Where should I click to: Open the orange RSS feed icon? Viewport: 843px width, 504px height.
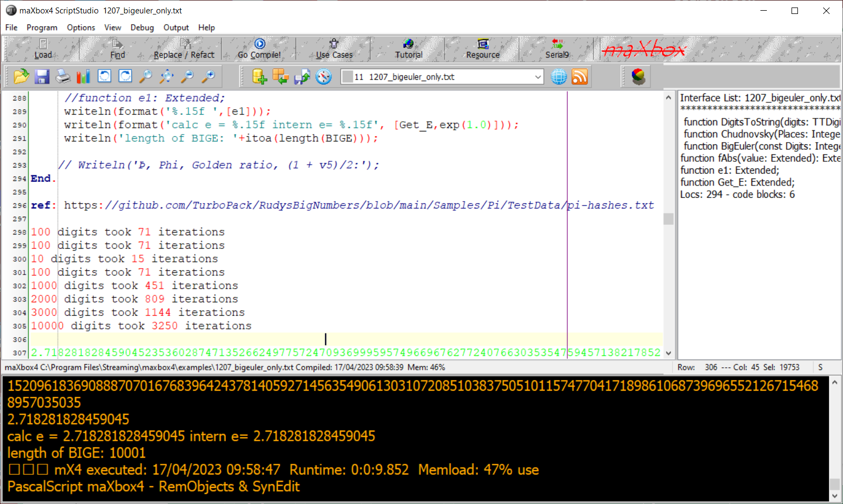(580, 77)
